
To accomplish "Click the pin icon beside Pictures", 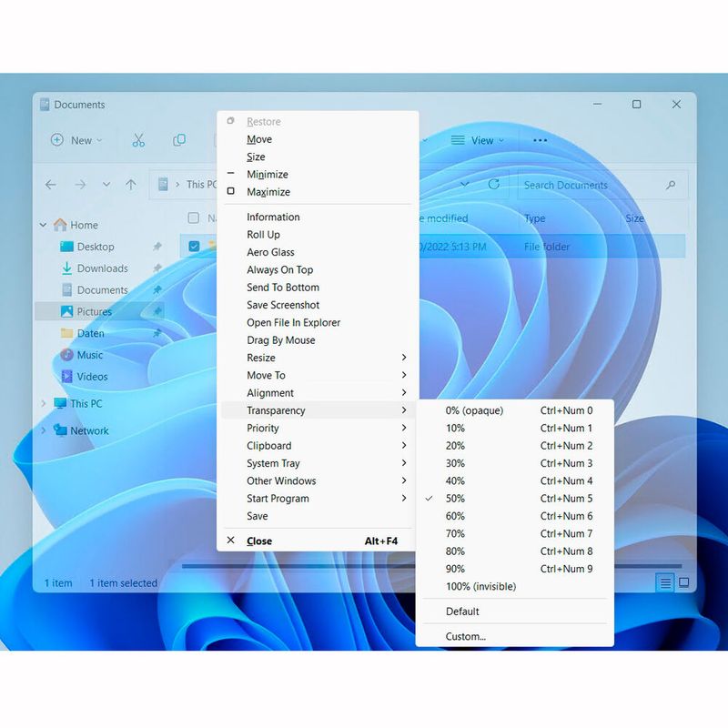I will pos(157,311).
